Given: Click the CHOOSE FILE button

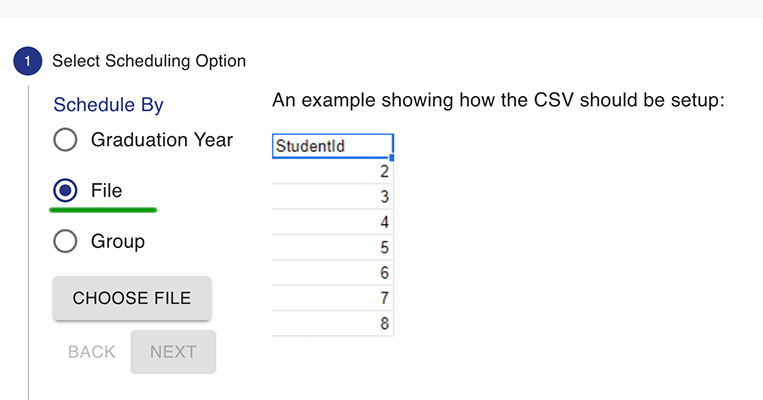Looking at the screenshot, I should 132,298.
